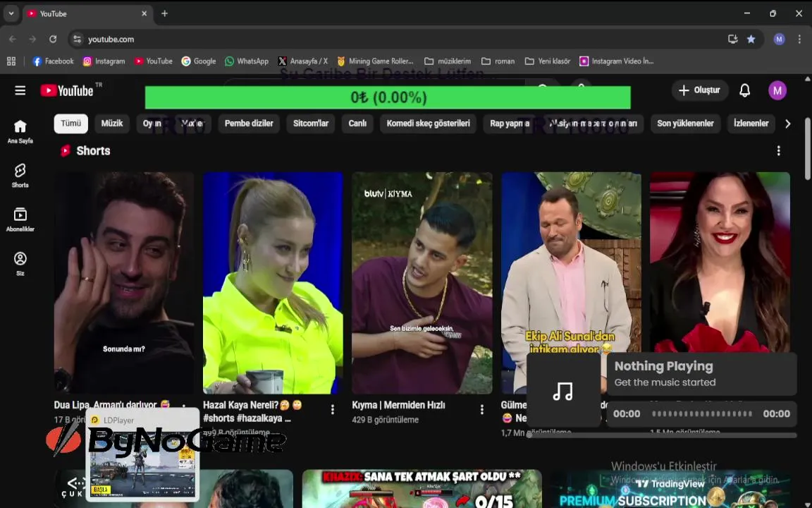Select Komedi skeç gösterileri chip
Image resolution: width=812 pixels, height=508 pixels.
click(429, 123)
